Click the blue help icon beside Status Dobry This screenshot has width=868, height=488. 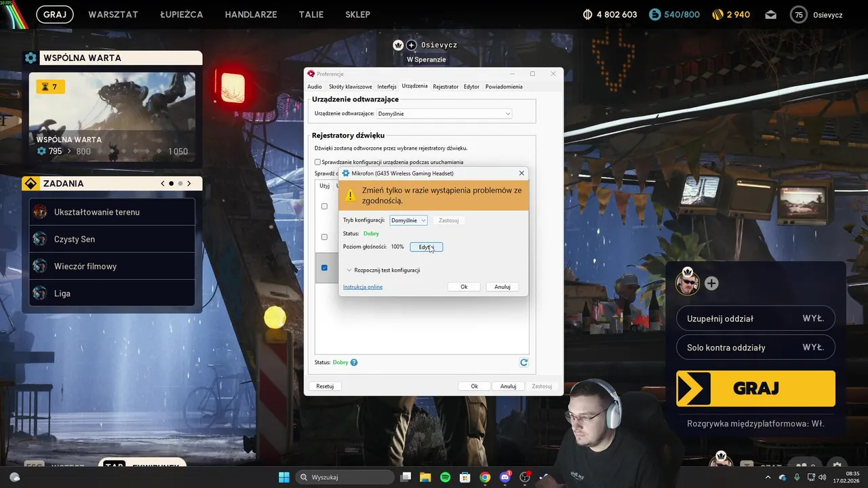coord(354,363)
